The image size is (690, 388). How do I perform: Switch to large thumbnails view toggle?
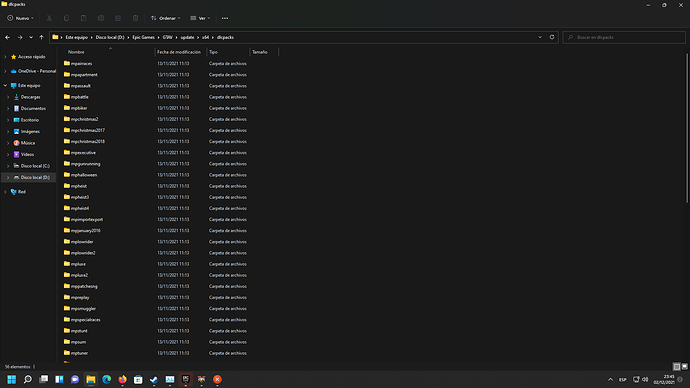coord(684,366)
